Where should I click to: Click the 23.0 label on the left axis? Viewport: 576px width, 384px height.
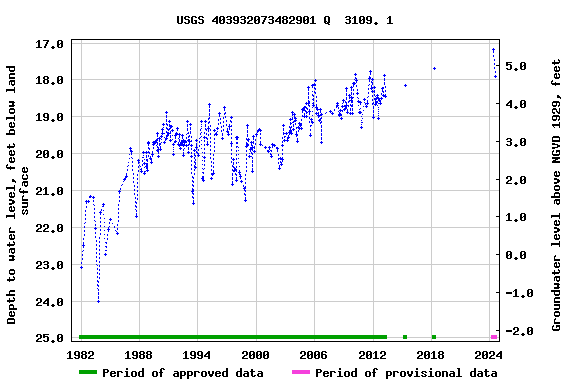[49, 265]
